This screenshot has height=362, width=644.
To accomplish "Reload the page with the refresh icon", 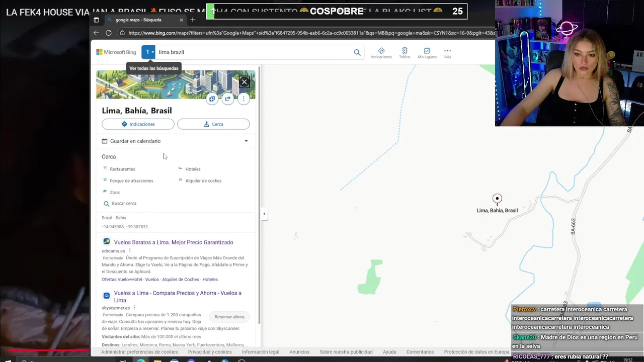I will coord(108,33).
